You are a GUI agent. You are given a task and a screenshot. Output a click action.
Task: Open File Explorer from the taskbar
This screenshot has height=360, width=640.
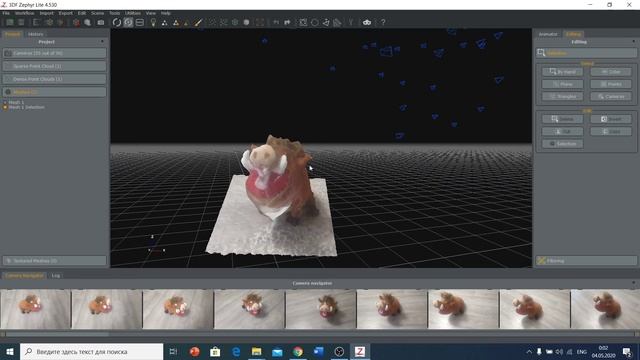click(x=256, y=351)
